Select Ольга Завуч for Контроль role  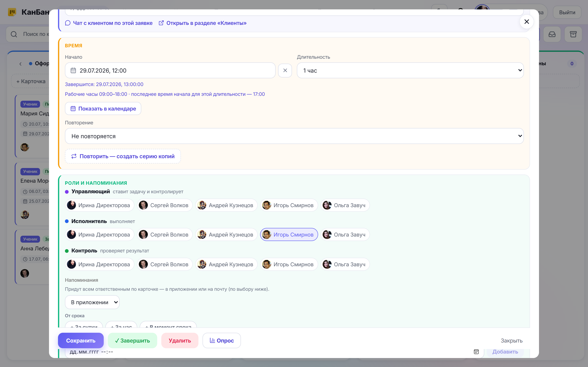345,264
